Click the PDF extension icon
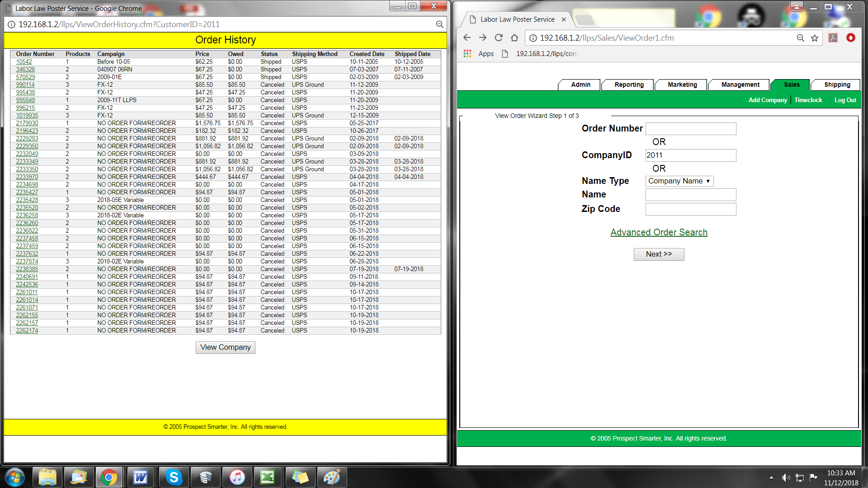This screenshot has height=488, width=868. point(833,38)
